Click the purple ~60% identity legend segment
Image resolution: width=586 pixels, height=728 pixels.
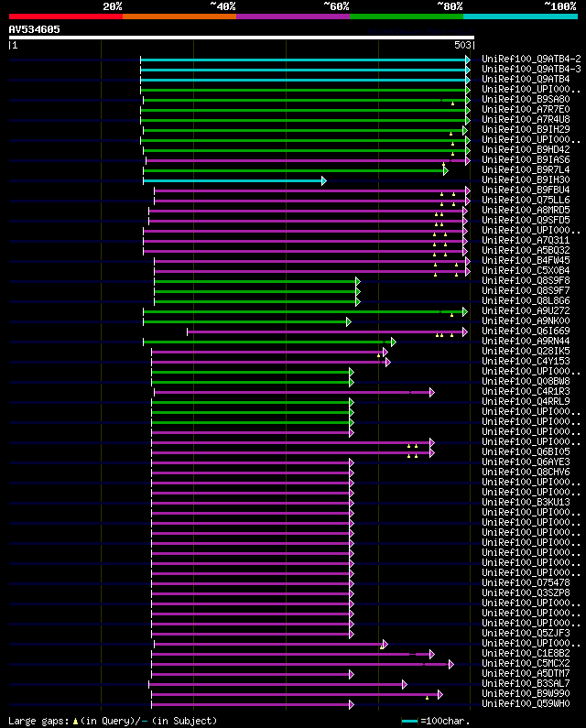coord(293,16)
